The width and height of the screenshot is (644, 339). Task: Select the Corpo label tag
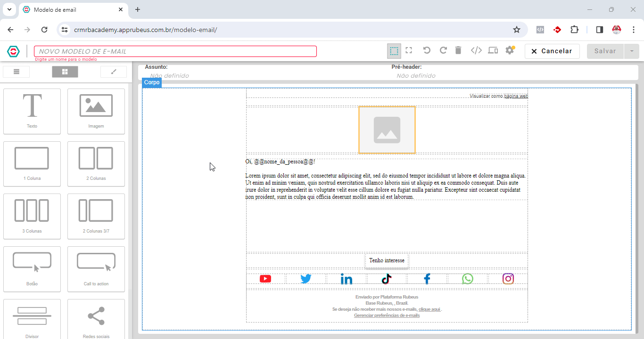pos(152,82)
